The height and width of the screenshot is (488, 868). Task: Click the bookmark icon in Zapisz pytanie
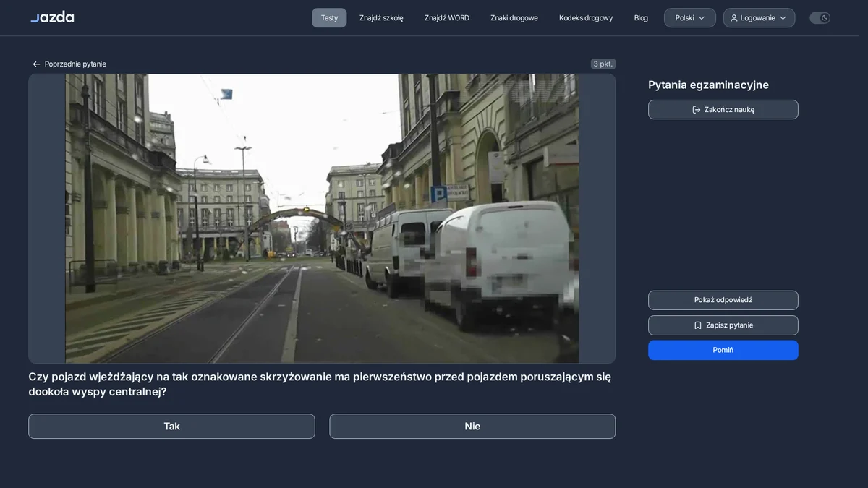tap(698, 325)
